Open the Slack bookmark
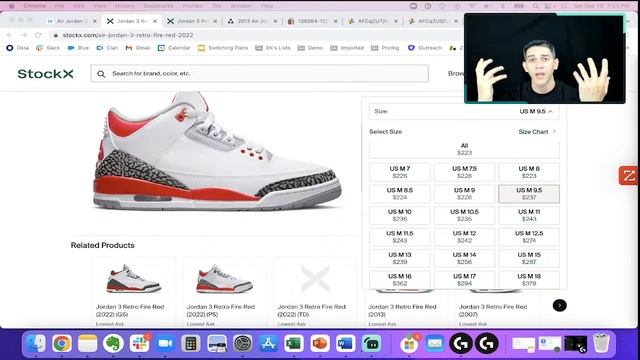 tap(48, 48)
